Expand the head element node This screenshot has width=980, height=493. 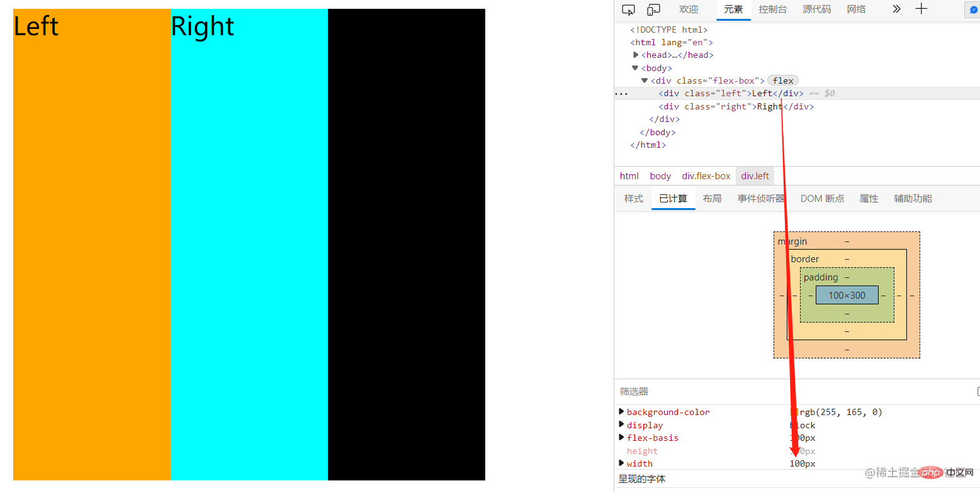[636, 55]
